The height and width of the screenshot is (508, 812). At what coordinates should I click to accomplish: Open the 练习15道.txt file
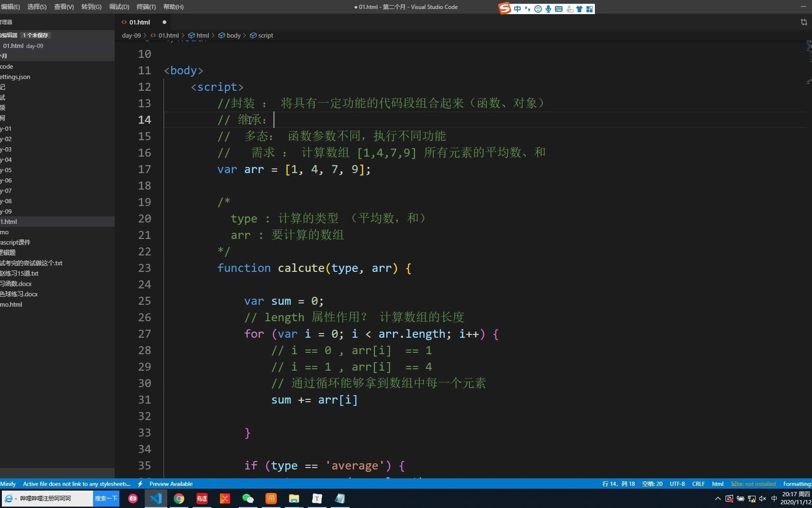pyautogui.click(x=57, y=273)
